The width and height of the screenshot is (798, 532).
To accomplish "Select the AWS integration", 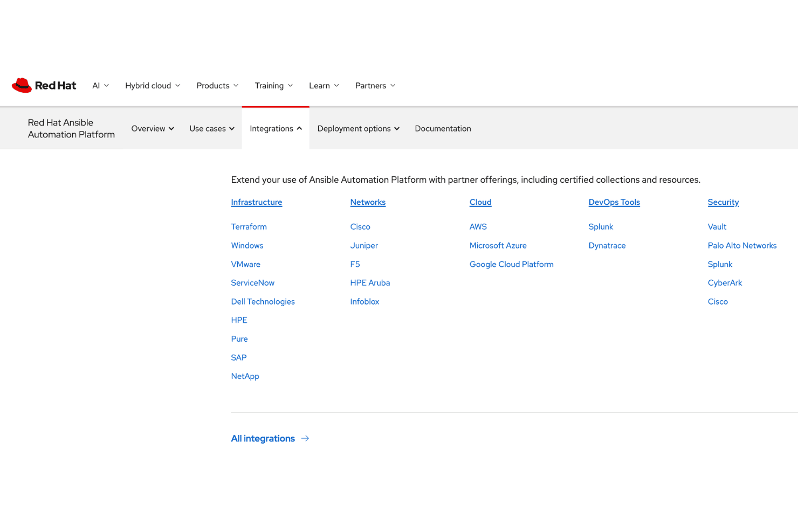I will [x=478, y=227].
